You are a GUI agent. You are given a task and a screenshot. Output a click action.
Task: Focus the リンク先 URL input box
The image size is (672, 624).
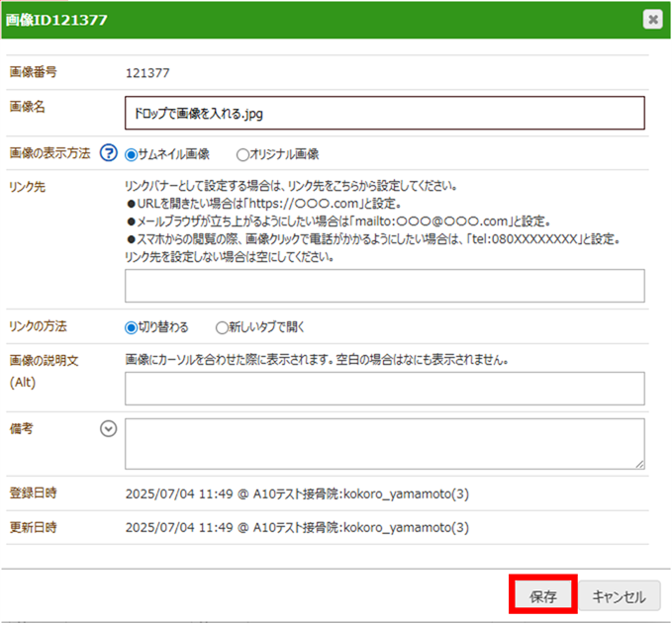click(384, 286)
